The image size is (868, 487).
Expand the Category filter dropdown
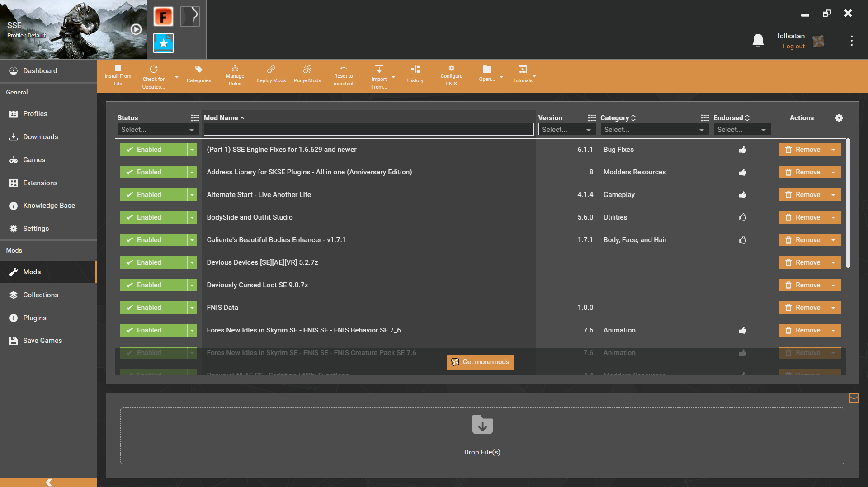[654, 130]
